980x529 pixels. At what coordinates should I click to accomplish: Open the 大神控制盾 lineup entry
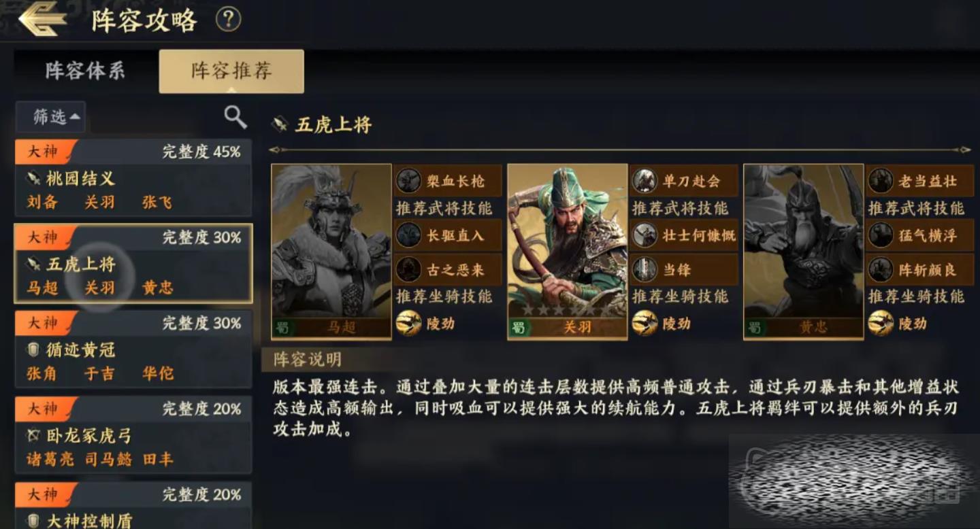click(x=133, y=505)
